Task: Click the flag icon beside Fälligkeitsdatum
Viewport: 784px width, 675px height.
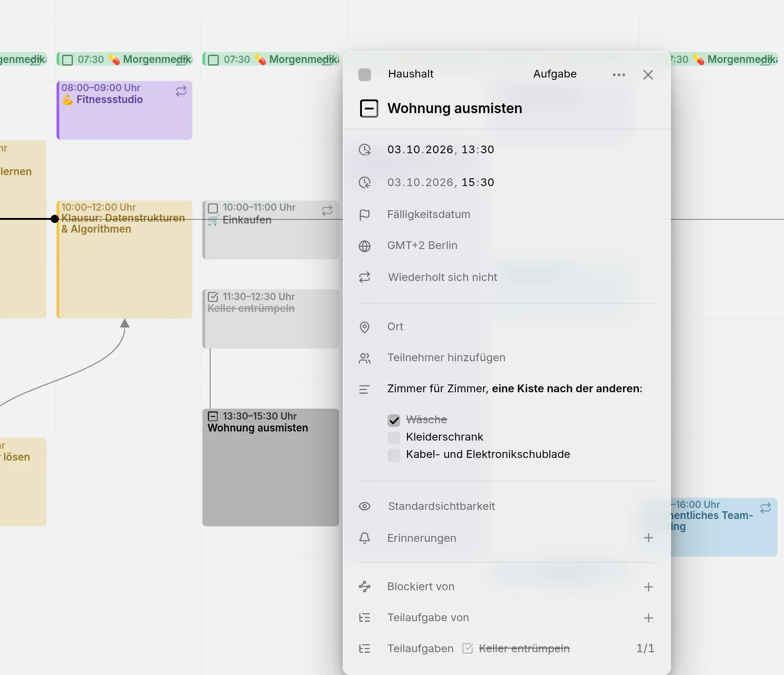Action: [x=365, y=215]
